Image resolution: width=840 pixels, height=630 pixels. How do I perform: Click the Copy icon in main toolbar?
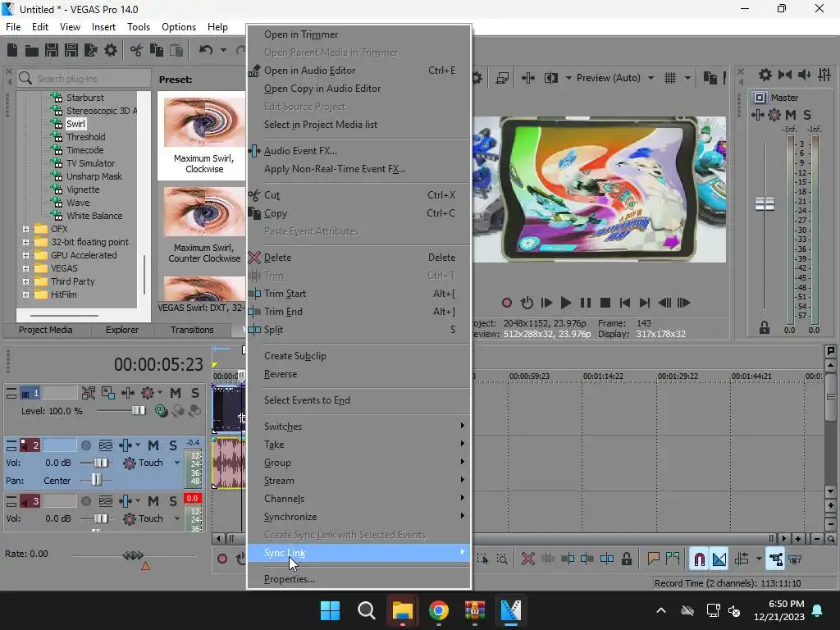(x=157, y=50)
